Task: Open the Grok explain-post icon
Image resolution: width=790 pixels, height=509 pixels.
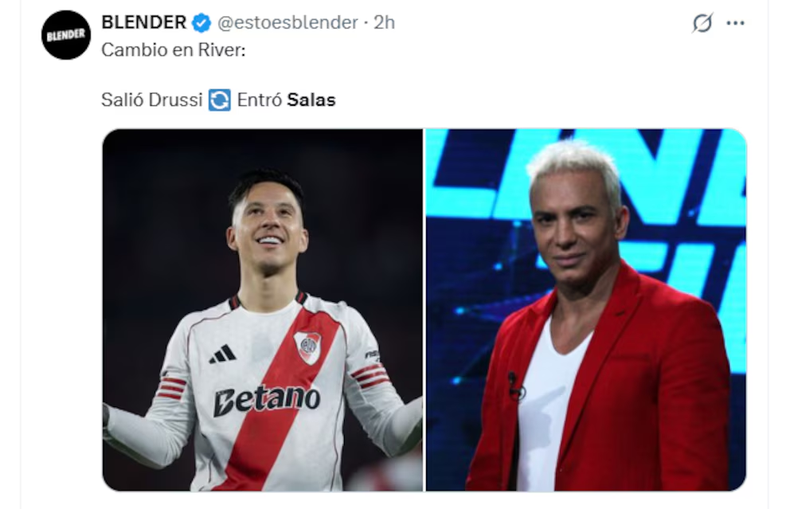Action: pyautogui.click(x=702, y=23)
